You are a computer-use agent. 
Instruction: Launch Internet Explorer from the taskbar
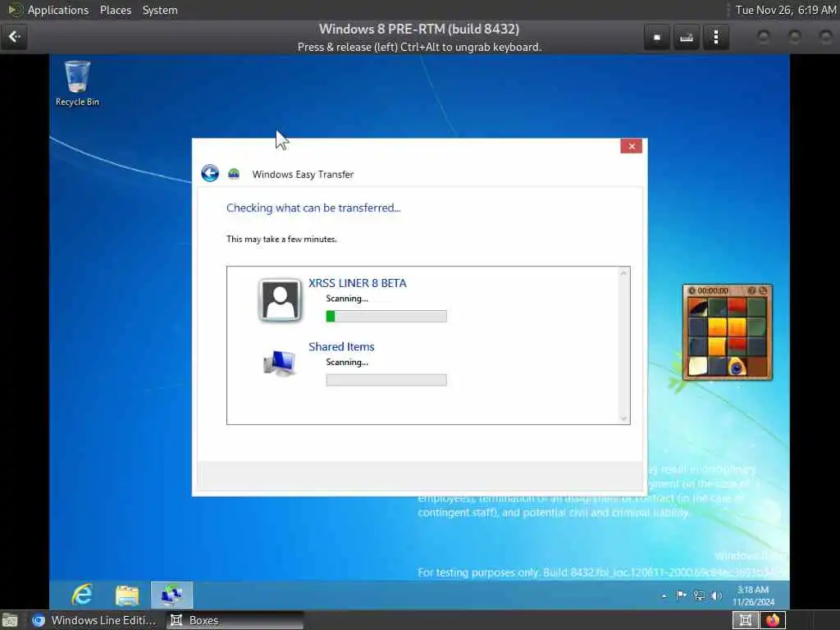click(82, 595)
